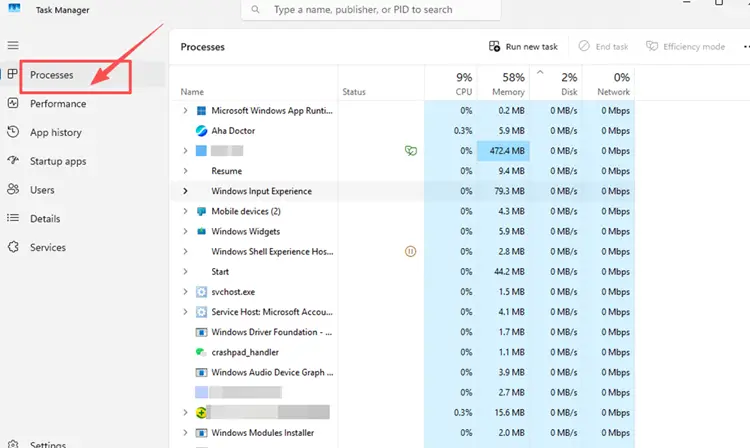This screenshot has height=448, width=750.
Task: Click the svchost.exe gear icon
Action: (x=201, y=292)
